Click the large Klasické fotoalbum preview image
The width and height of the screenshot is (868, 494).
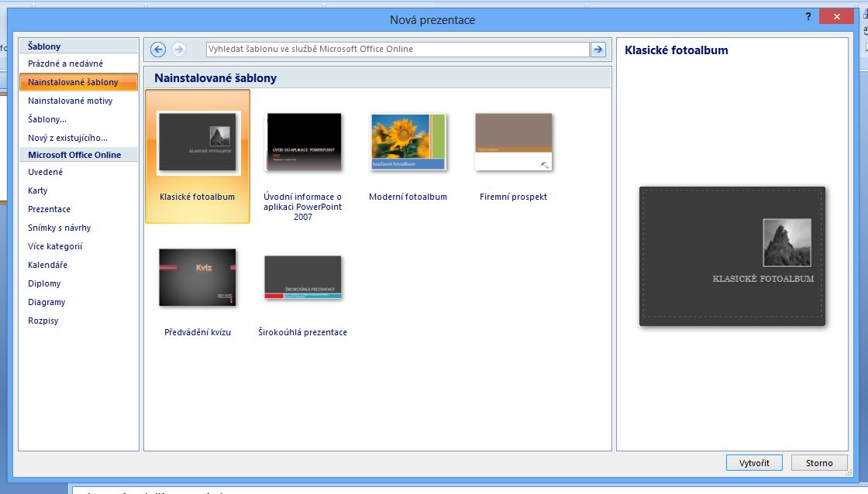732,256
